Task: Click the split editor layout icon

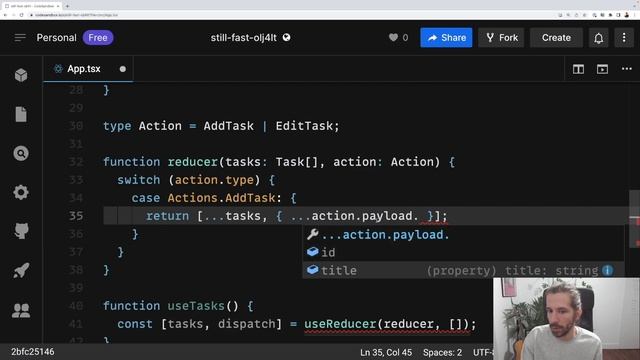Action: 578,69
